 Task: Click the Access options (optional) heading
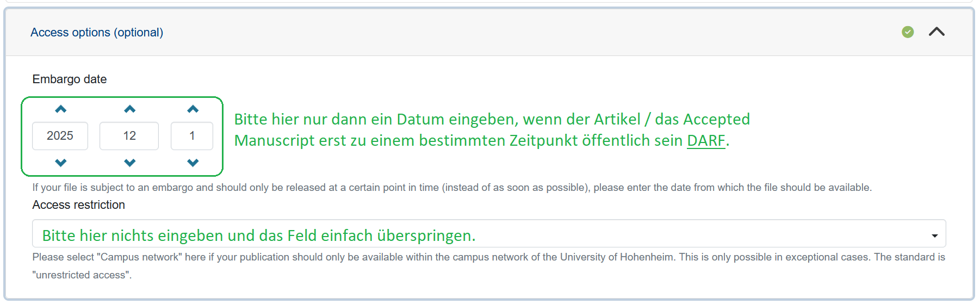coord(97,33)
